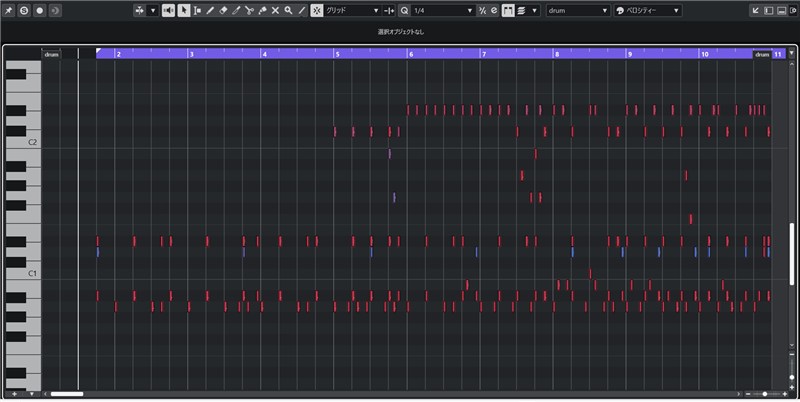800x402 pixels.
Task: Click bar 4 on the ruler
Action: [x=264, y=54]
